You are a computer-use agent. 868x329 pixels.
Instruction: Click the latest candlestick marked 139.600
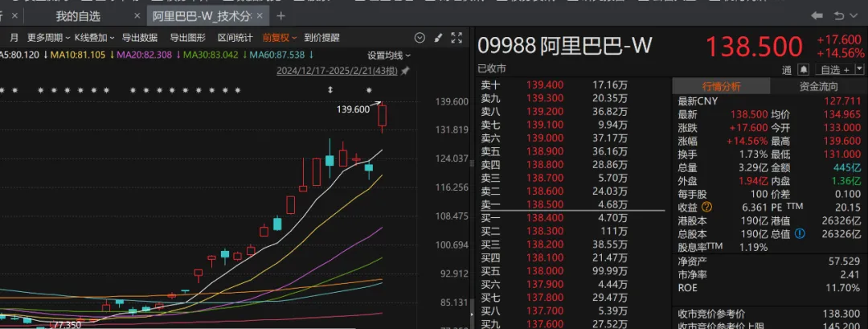click(x=383, y=116)
